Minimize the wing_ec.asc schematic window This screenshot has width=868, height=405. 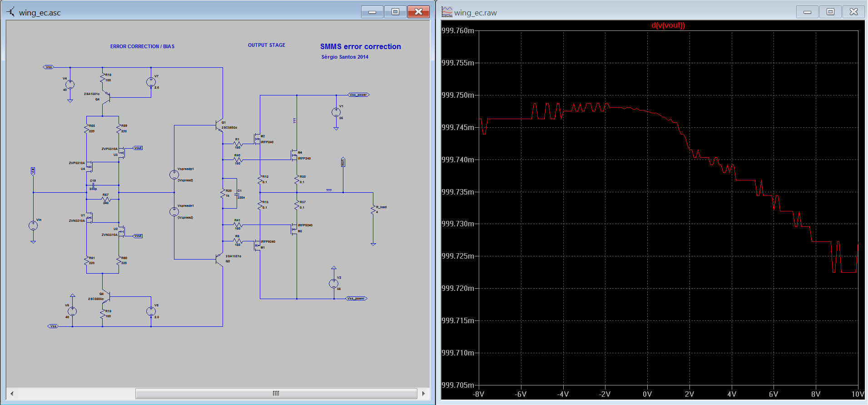372,12
